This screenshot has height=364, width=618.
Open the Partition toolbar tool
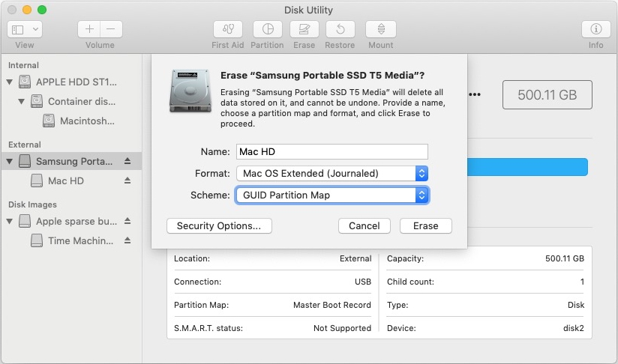pyautogui.click(x=268, y=29)
